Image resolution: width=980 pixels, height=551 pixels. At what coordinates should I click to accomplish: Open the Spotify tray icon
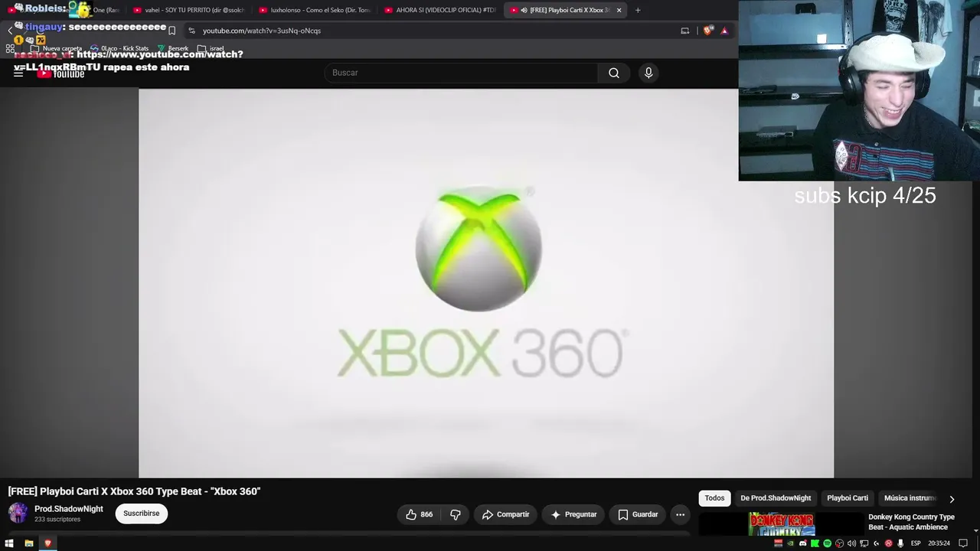[828, 543]
